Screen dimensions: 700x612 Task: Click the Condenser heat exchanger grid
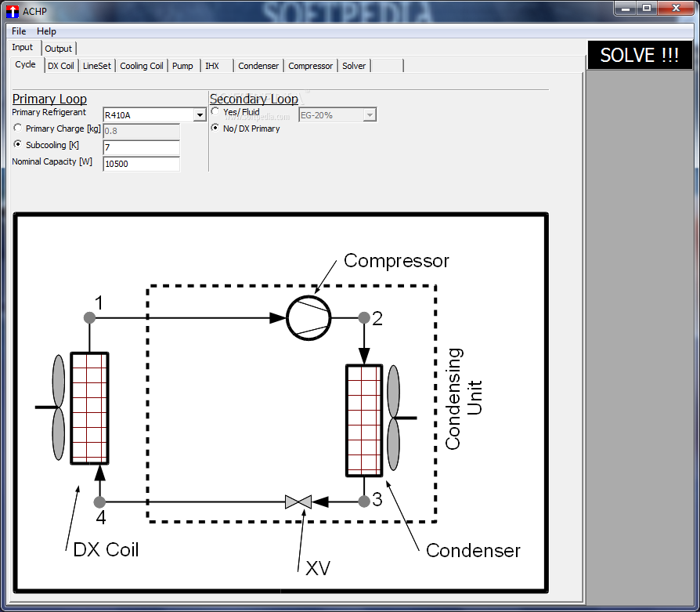[x=364, y=420]
